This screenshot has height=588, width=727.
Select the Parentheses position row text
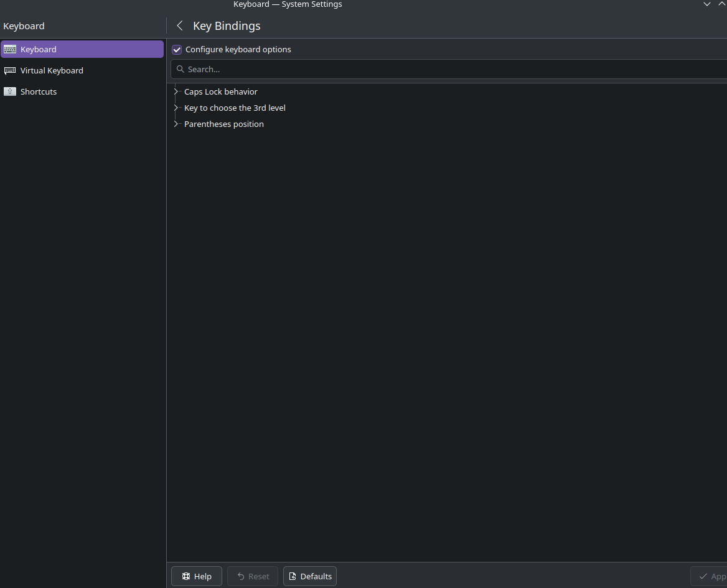pyautogui.click(x=224, y=124)
